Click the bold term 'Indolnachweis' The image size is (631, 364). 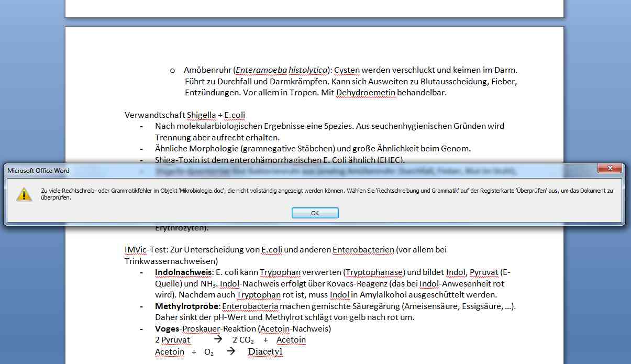tap(183, 272)
